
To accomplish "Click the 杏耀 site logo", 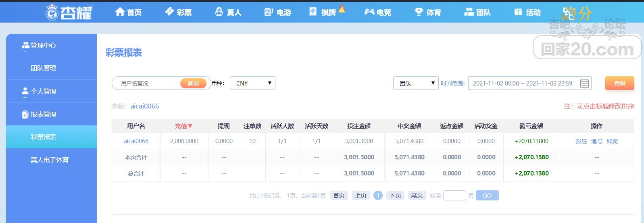I will click(69, 12).
